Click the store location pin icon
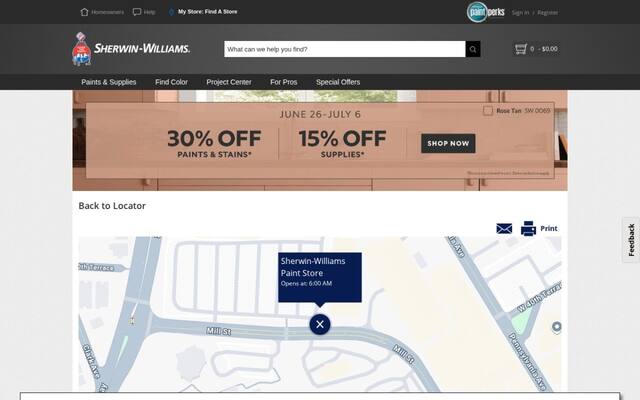Screen dimensions: 640x400 171,12
